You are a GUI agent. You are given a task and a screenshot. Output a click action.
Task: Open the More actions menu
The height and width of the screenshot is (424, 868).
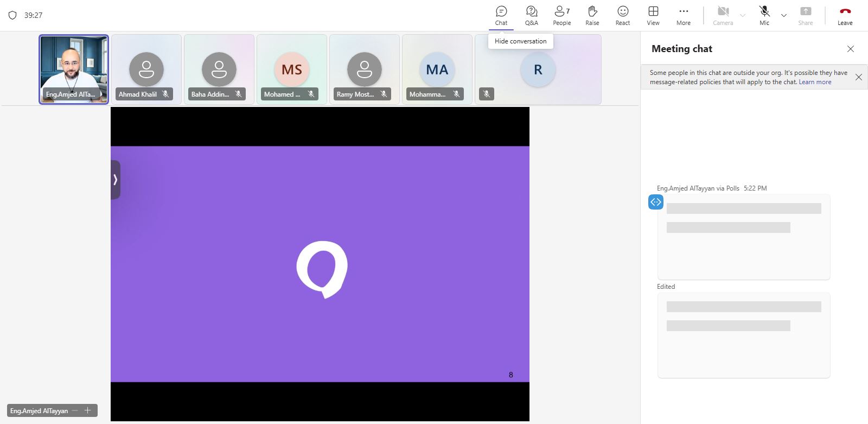pyautogui.click(x=684, y=15)
